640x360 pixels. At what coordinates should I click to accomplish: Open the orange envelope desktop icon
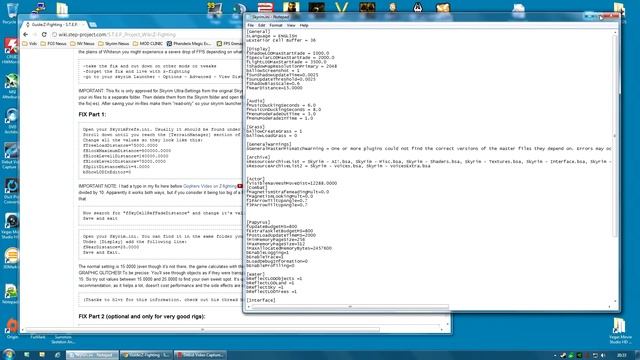pyautogui.click(x=443, y=7)
